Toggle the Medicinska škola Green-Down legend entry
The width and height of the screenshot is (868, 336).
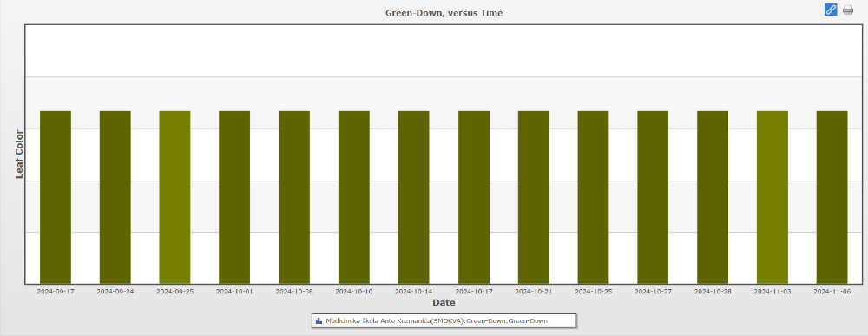444,320
